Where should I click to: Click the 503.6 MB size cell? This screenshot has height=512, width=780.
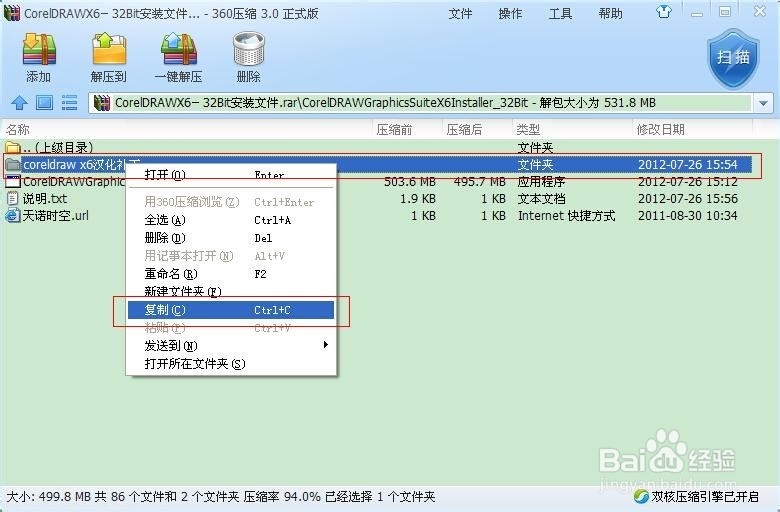410,182
